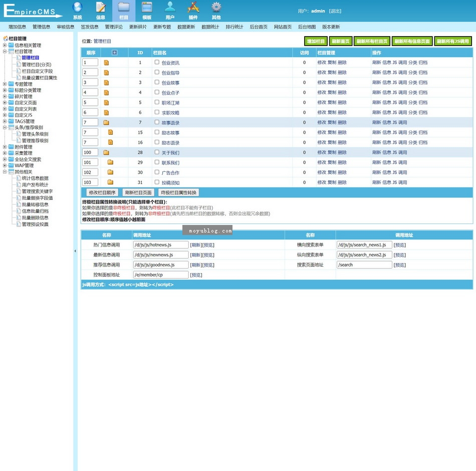Check the 广告合作 checkbox

click(157, 172)
